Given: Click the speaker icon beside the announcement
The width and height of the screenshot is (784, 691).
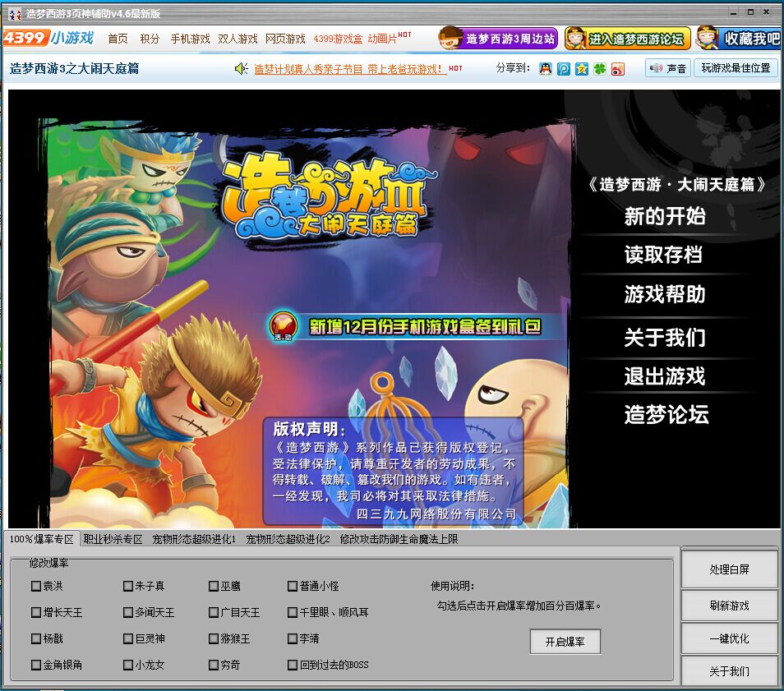Looking at the screenshot, I should coord(241,69).
